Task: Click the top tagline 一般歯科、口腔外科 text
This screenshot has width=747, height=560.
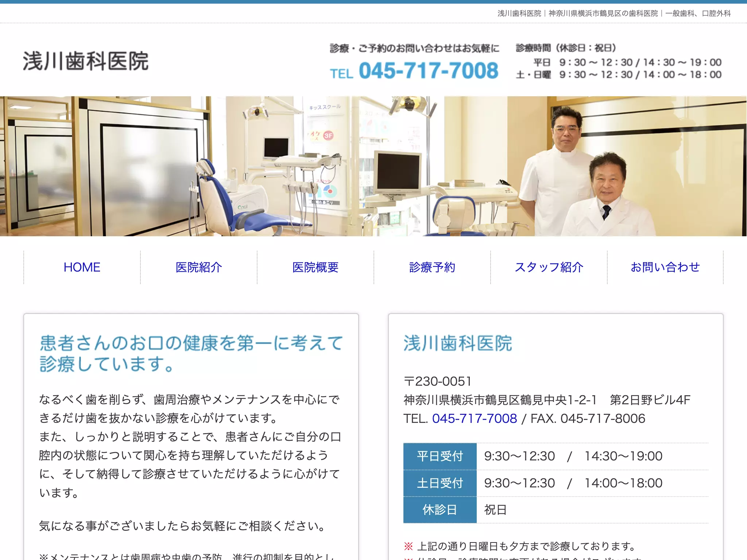Action: pos(698,13)
